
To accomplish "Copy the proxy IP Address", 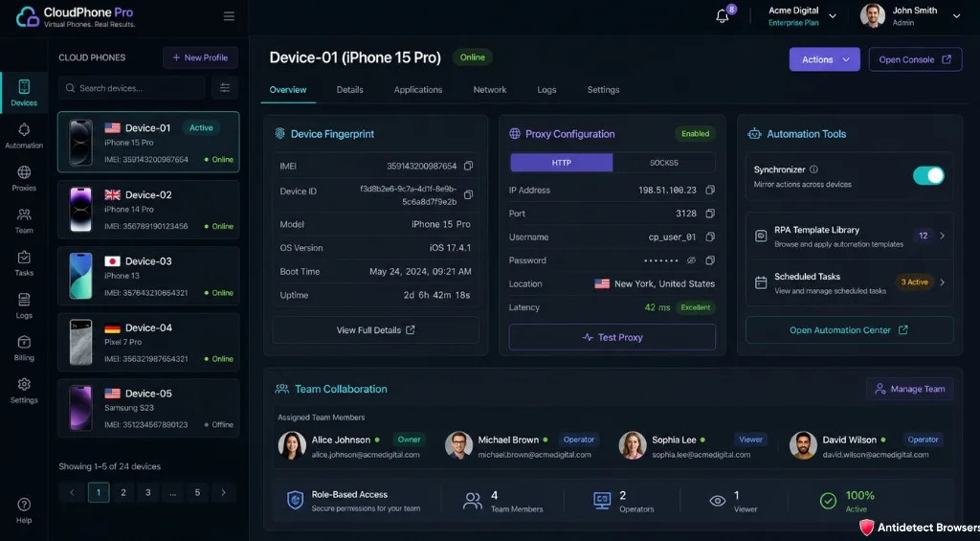I will click(710, 190).
